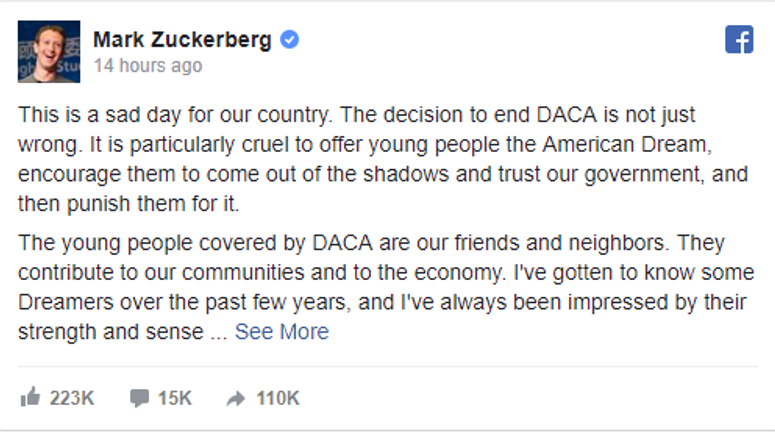This screenshot has height=433, width=775.
Task: Click the line then punish them for it
Action: point(129,204)
